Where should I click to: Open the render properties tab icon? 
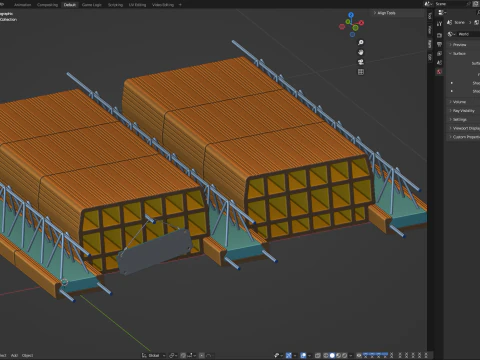[439, 35]
